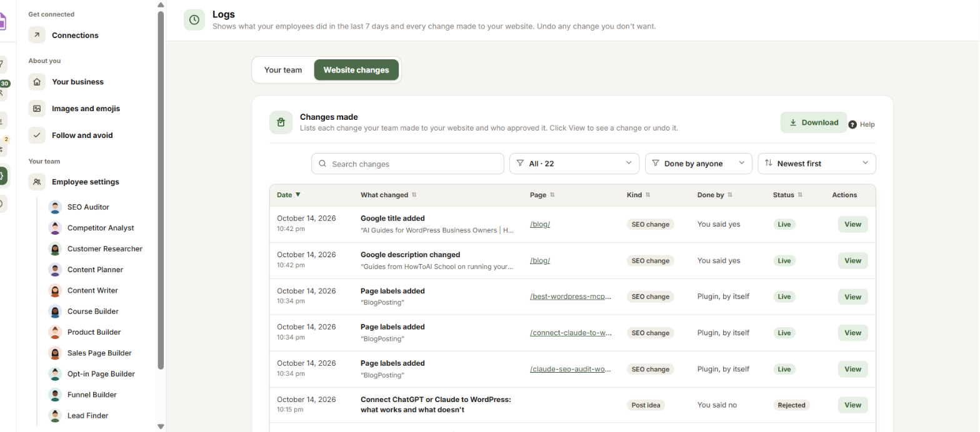The width and height of the screenshot is (980, 432).
Task: Click the Rejected status badge
Action: [791, 405]
